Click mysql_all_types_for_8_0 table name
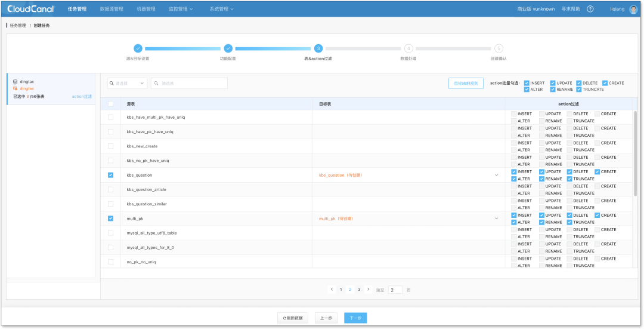The width and height of the screenshot is (644, 329). tap(150, 248)
